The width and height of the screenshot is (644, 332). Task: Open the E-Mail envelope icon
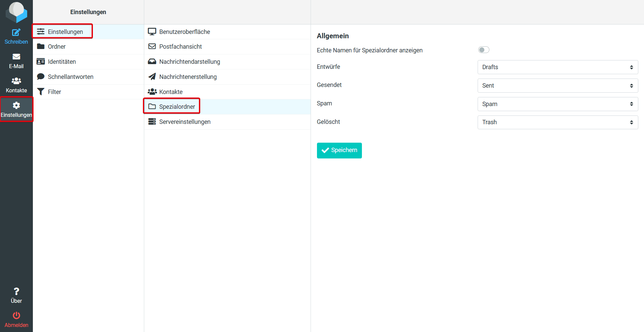[16, 57]
